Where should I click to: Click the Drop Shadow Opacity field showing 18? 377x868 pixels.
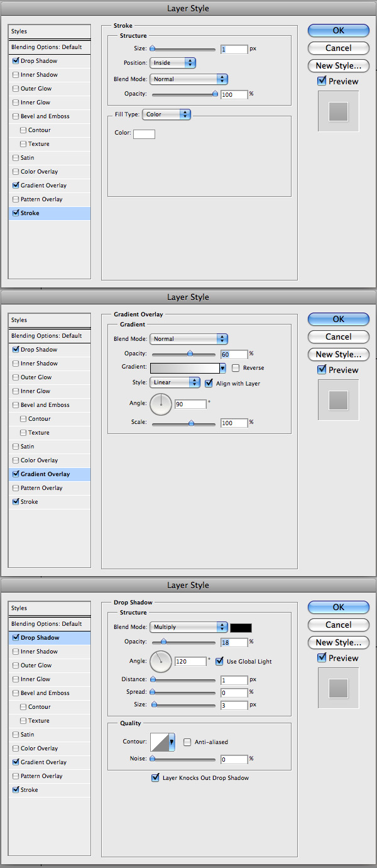point(234,643)
